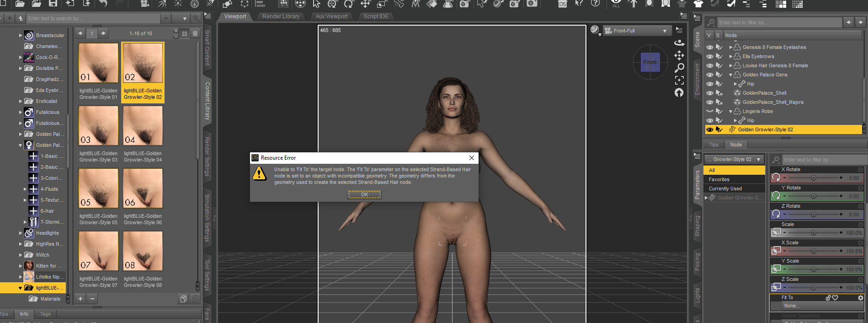
Task: Hide Ella Eyebrows with eye toggle
Action: [710, 56]
